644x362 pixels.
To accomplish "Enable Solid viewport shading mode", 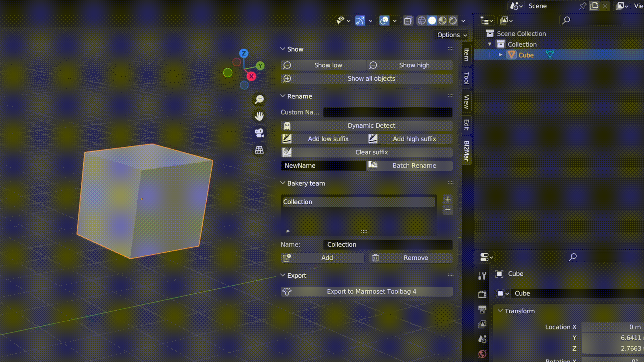I will tap(432, 20).
